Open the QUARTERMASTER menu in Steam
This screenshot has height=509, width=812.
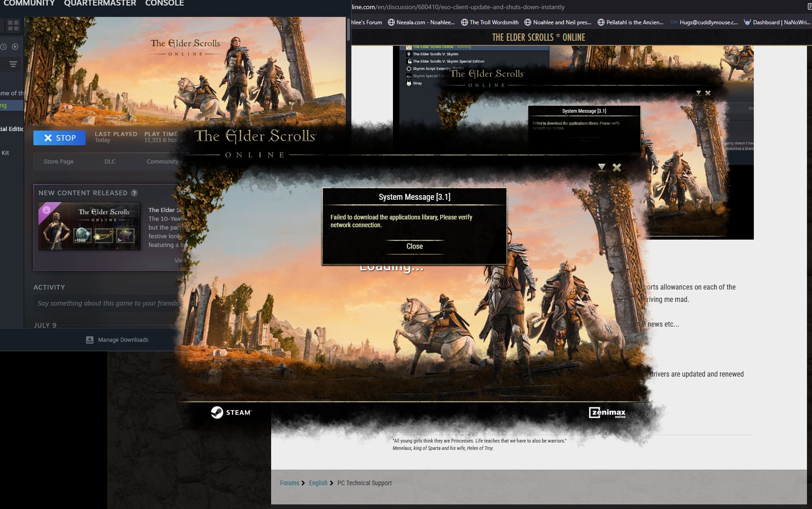[x=100, y=3]
